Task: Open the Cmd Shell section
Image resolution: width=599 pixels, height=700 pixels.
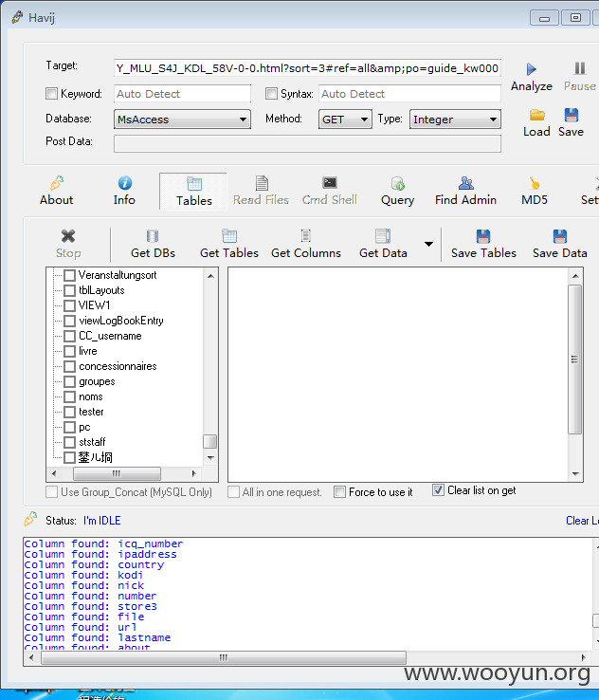Action: [330, 191]
